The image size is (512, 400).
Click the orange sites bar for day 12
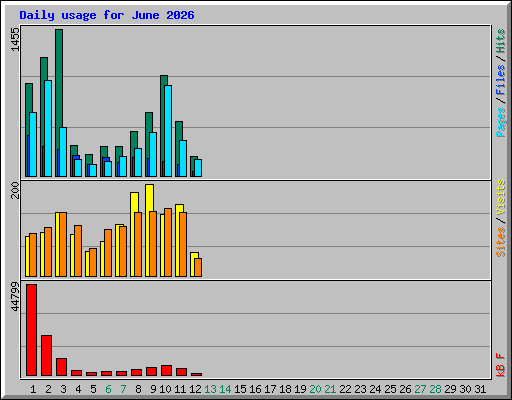point(198,267)
